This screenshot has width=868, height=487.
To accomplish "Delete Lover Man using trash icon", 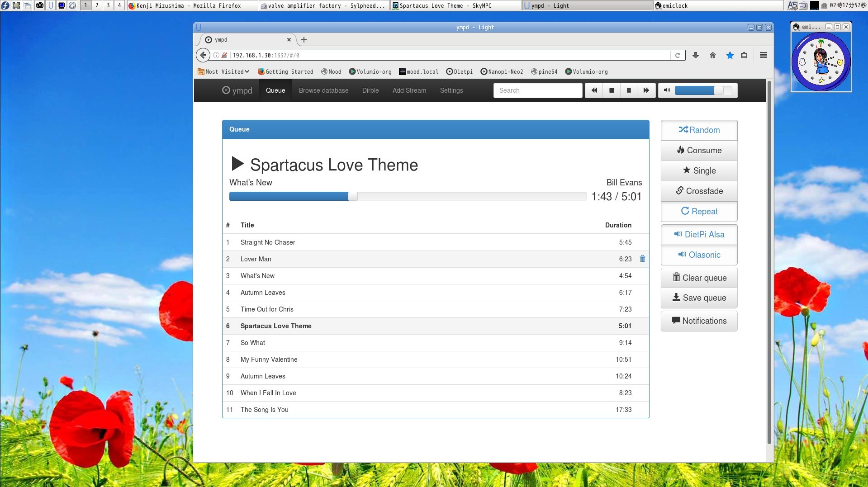I will pyautogui.click(x=642, y=259).
